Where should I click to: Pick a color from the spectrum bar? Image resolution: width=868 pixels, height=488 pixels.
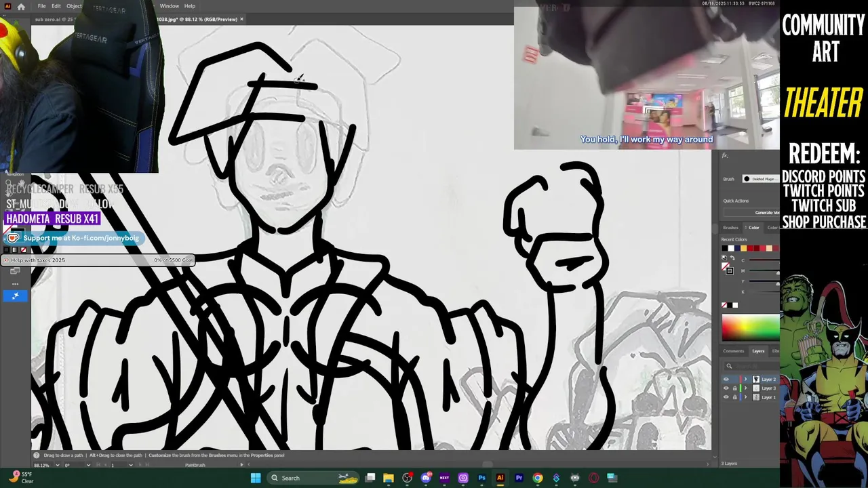751,328
